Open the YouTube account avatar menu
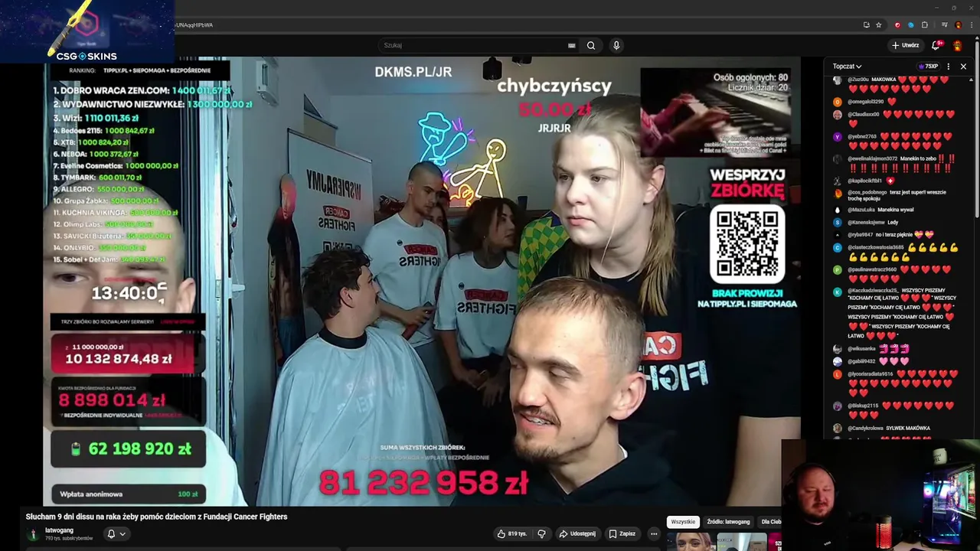The width and height of the screenshot is (980, 551). (957, 45)
